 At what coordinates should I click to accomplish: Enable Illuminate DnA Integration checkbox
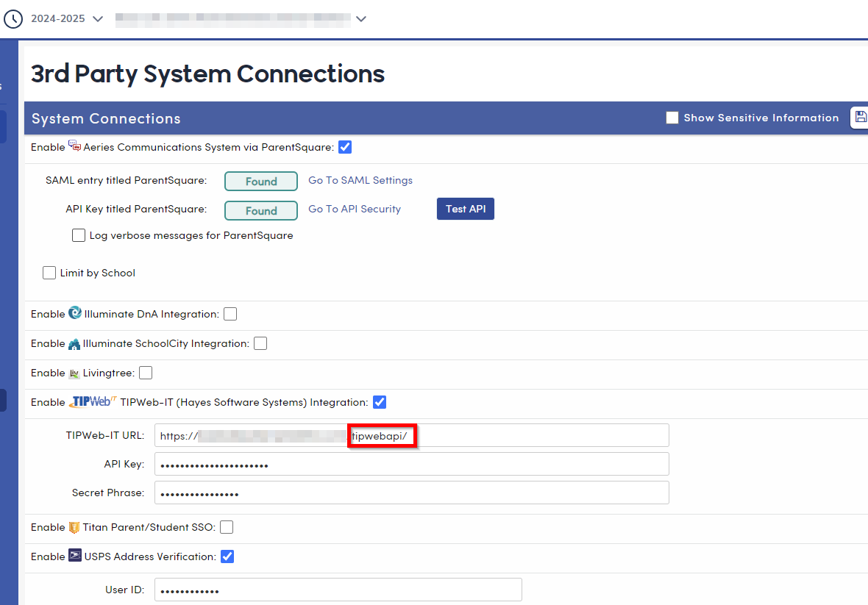tap(230, 314)
